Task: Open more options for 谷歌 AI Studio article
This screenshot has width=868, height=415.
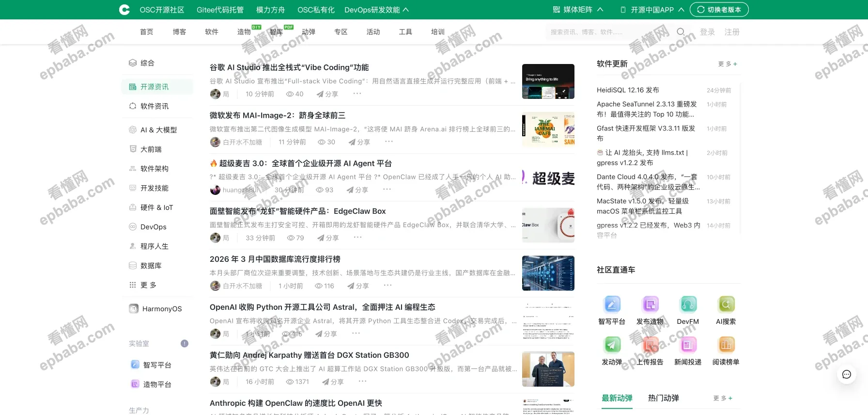Action: 357,94
